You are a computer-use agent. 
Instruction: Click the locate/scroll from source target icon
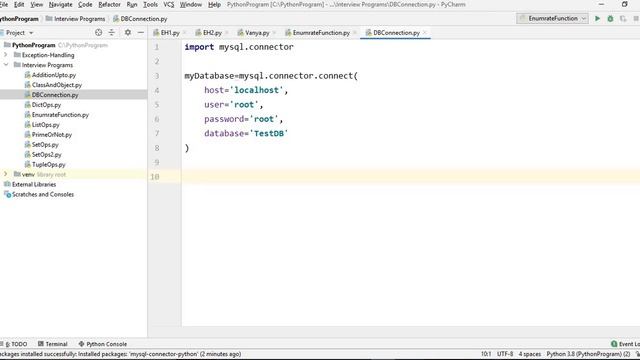[98, 32]
